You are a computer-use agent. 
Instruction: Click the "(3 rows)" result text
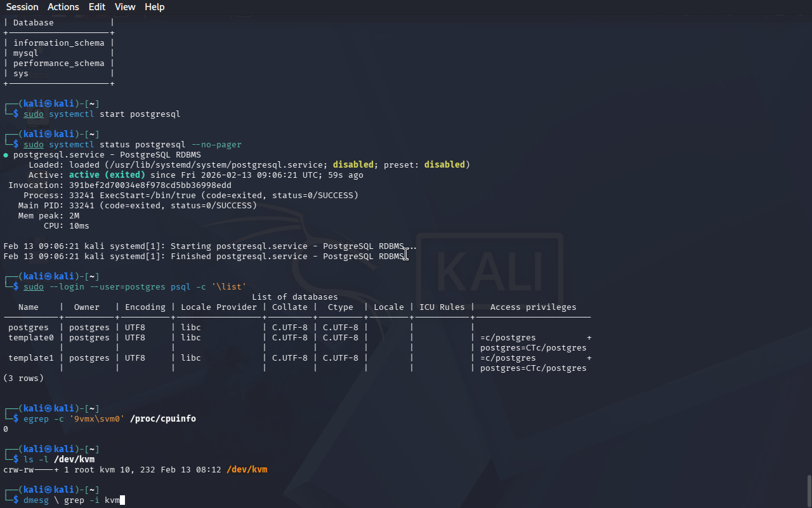click(x=23, y=378)
